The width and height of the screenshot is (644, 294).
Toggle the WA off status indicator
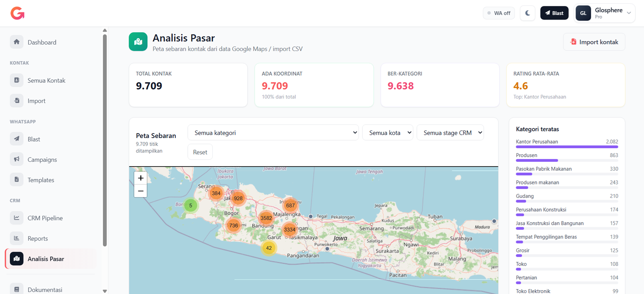tap(499, 13)
